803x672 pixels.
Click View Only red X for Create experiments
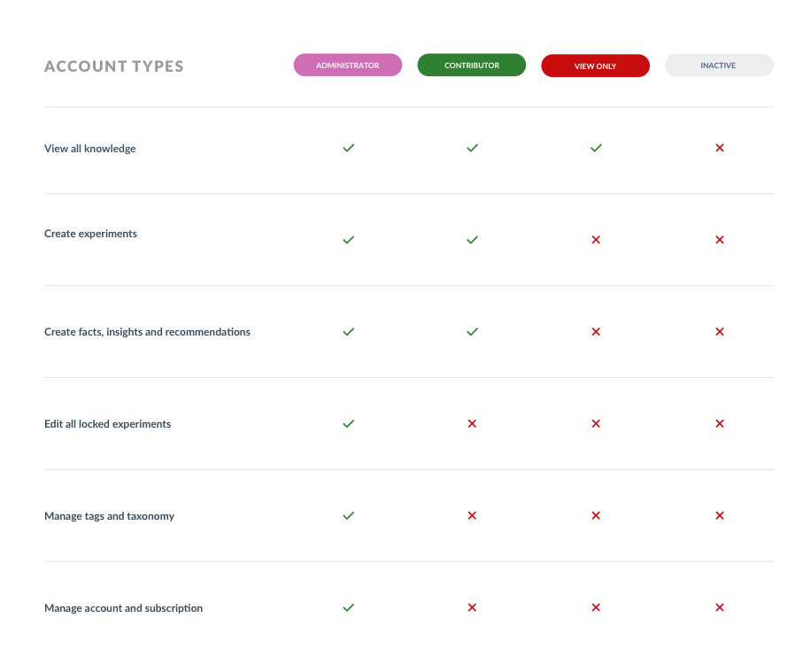596,240
